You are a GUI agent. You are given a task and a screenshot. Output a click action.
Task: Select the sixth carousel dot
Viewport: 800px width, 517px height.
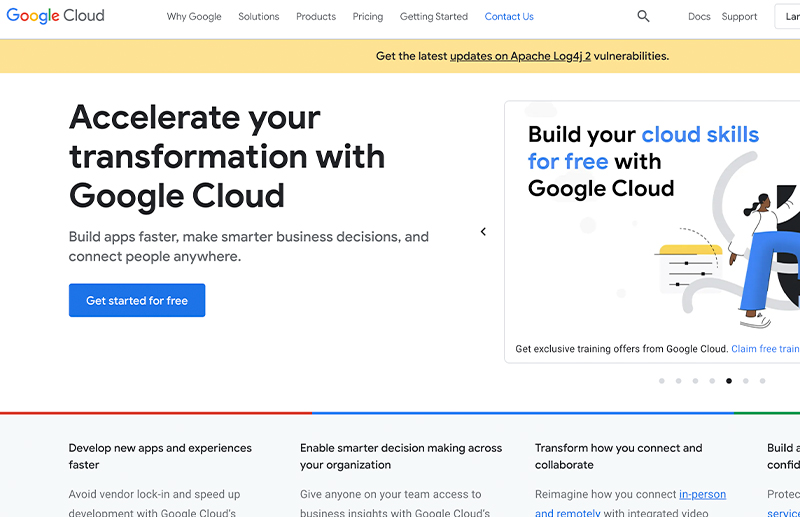pyautogui.click(x=746, y=381)
